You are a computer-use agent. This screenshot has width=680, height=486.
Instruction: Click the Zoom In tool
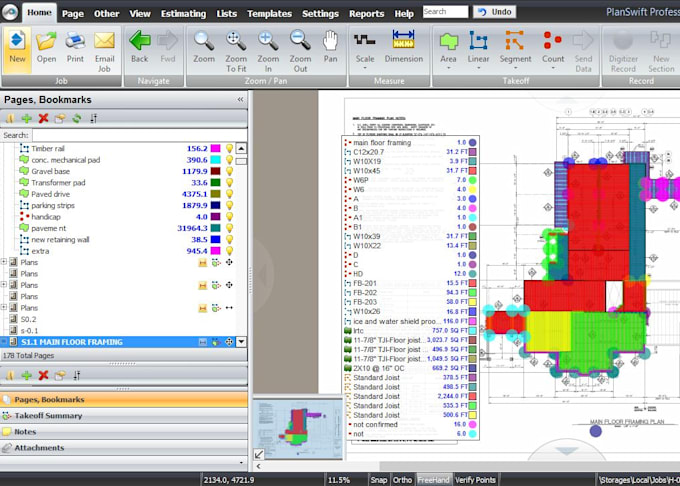click(x=268, y=51)
